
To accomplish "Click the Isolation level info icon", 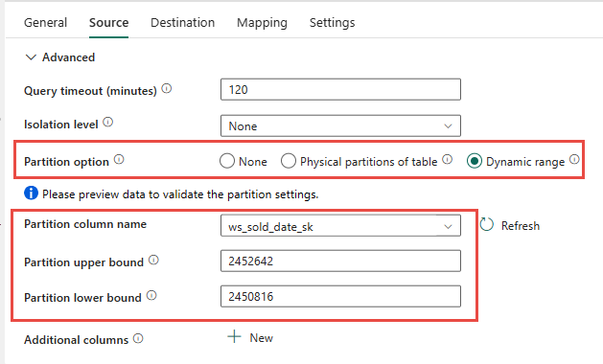I will pos(108,123).
